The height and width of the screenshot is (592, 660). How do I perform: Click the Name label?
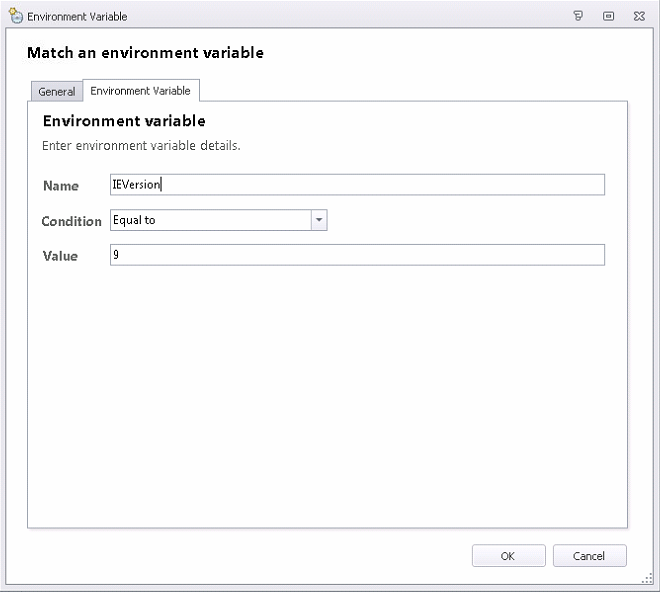click(x=61, y=186)
